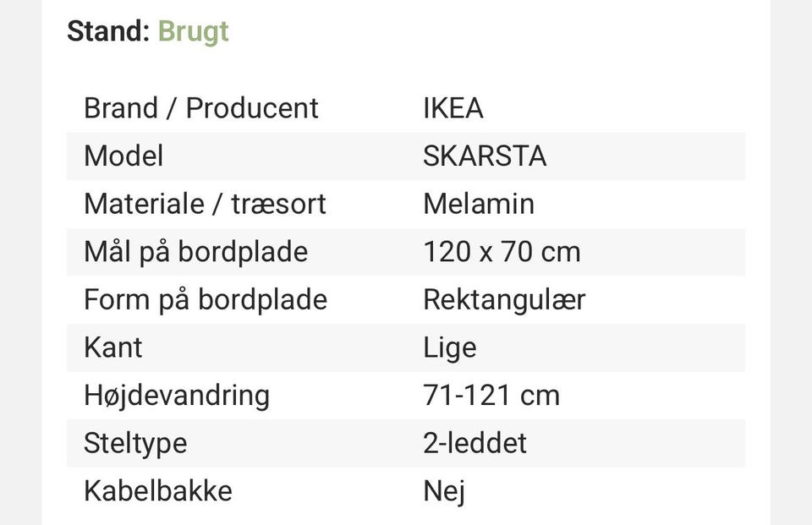Click the 'Steltype' row label

coord(135,443)
